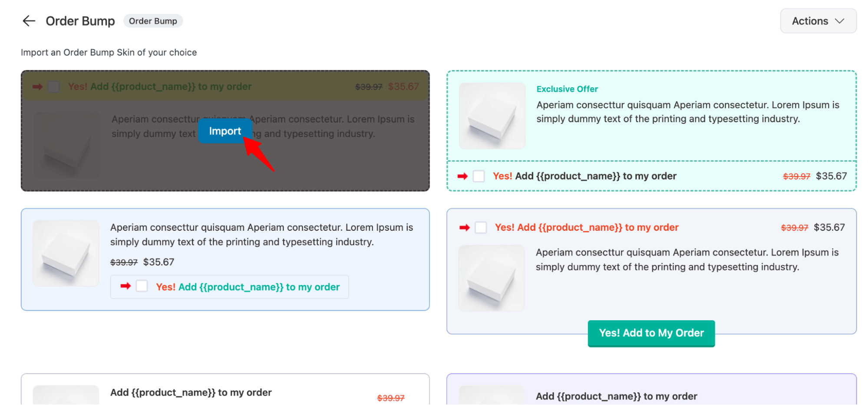Tick the checkbox in the Exclusive Offer skin

click(x=479, y=176)
